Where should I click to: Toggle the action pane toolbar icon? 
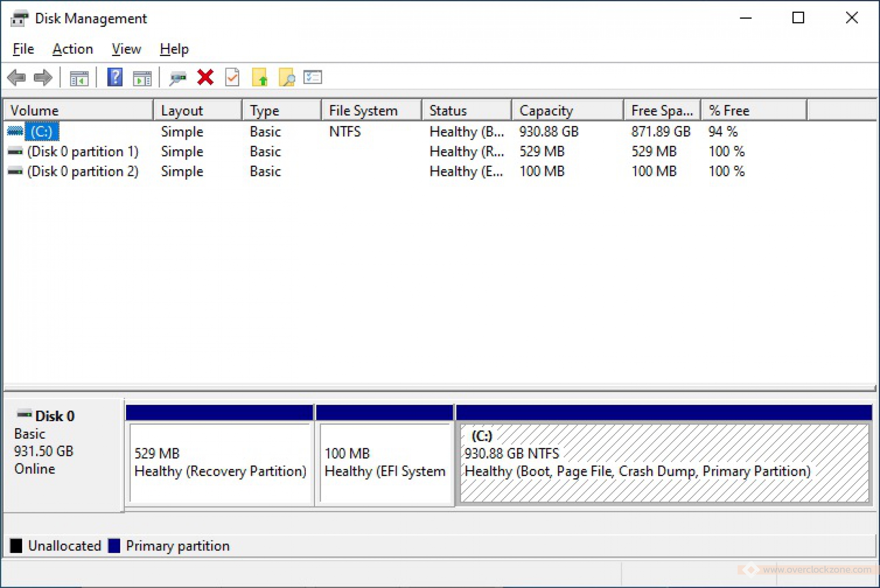(x=142, y=78)
